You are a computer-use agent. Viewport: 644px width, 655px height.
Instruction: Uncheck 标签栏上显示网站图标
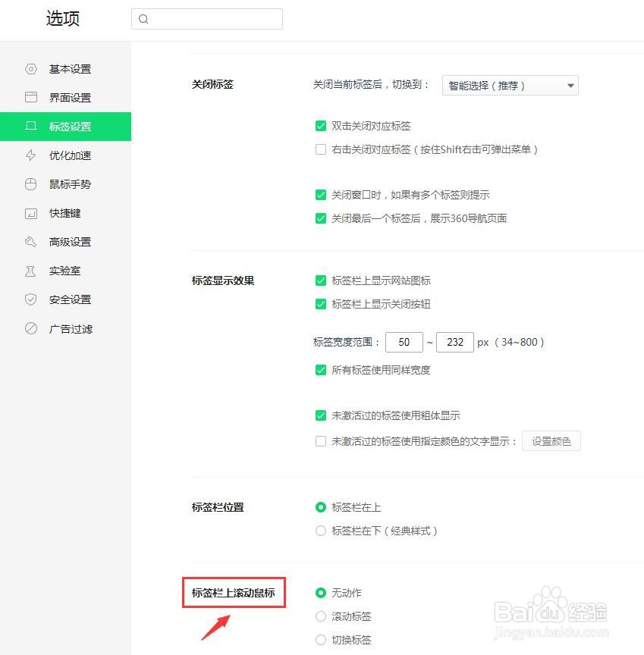tap(321, 280)
